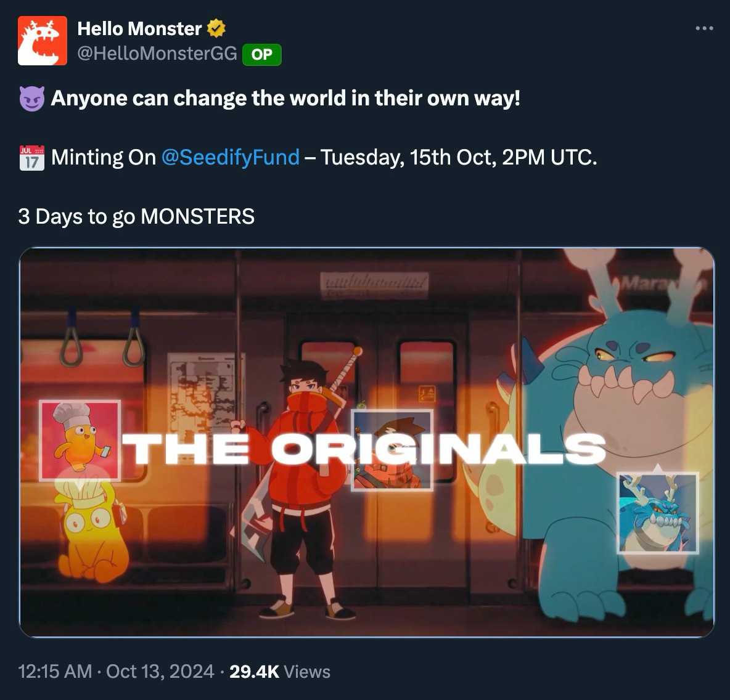The image size is (730, 700).
Task: Open the @SeedifyFund mention link
Action: click(230, 157)
